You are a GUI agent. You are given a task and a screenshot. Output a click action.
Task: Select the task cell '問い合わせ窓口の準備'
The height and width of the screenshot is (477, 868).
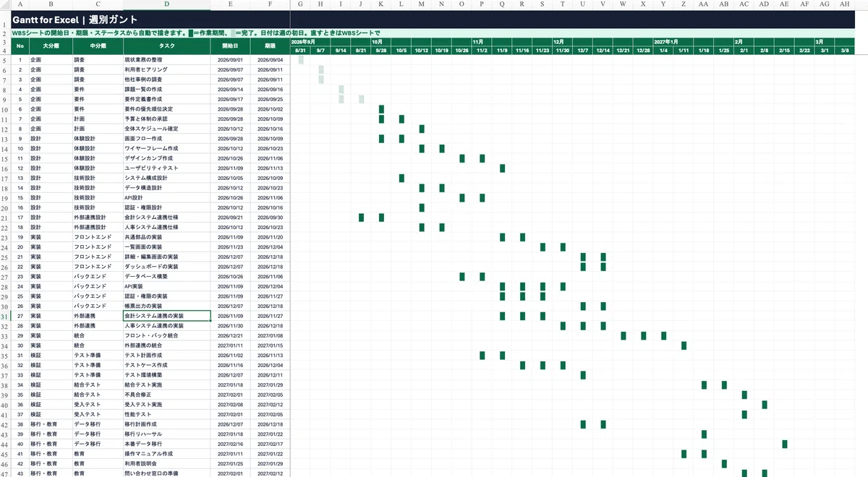(x=167, y=473)
